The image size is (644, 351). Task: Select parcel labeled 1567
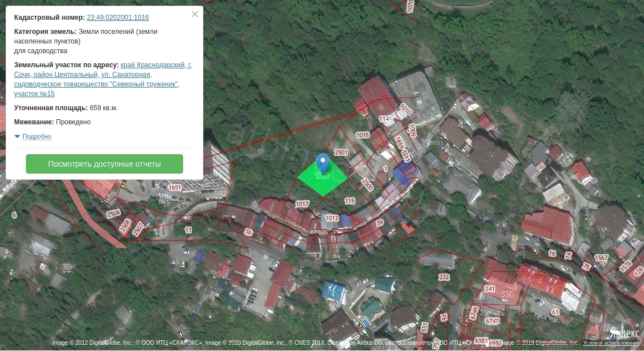pyautogui.click(x=601, y=258)
